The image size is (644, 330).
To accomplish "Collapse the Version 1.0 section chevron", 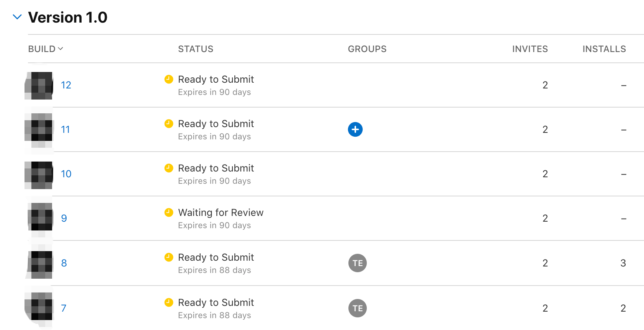I will coord(17,17).
